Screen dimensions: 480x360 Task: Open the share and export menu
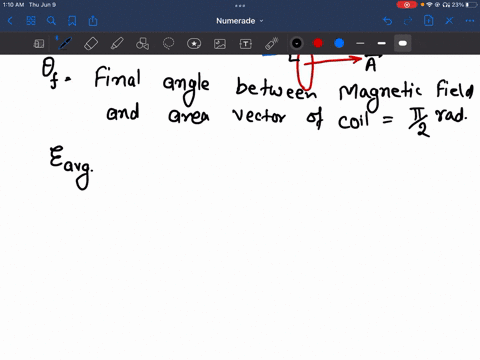93,21
